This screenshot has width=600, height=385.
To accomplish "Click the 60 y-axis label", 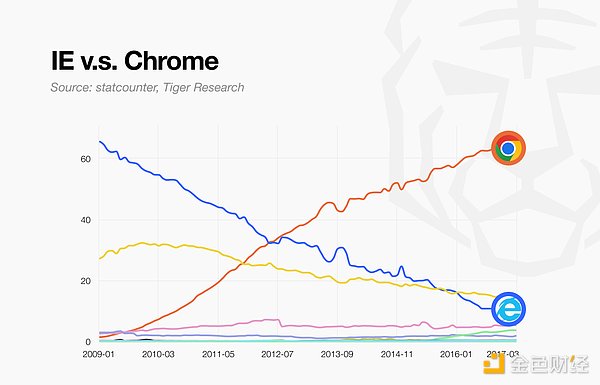I will [x=86, y=159].
